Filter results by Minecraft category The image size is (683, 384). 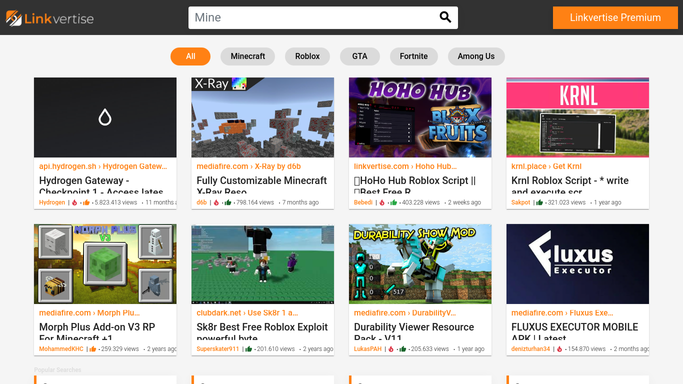[x=247, y=56]
